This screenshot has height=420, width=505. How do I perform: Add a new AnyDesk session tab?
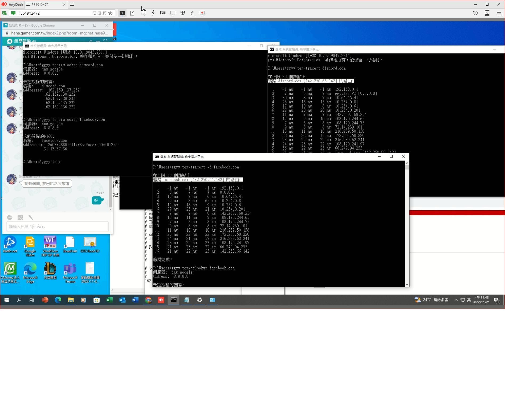[72, 4]
